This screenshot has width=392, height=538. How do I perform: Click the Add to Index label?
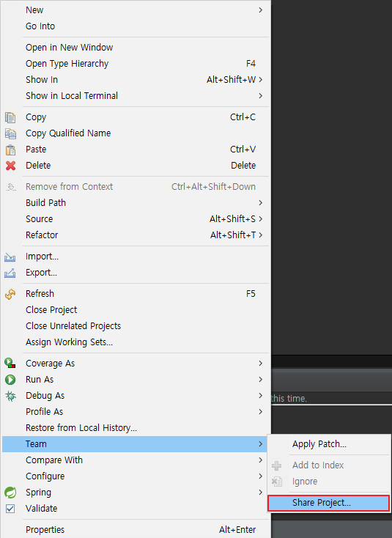[x=318, y=465]
